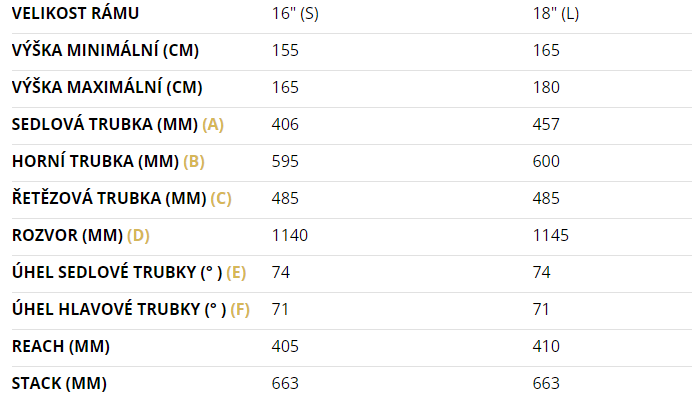Click the ROZVOR (MM) label text

pos(68,236)
